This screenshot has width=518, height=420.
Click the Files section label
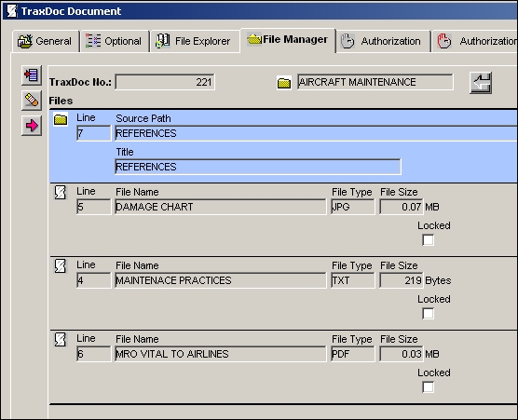pyautogui.click(x=61, y=101)
